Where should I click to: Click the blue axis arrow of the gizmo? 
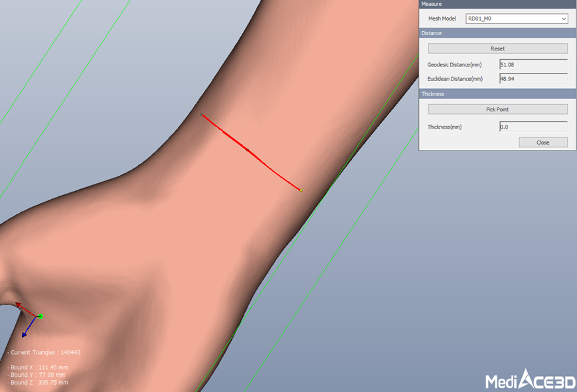tap(25, 334)
